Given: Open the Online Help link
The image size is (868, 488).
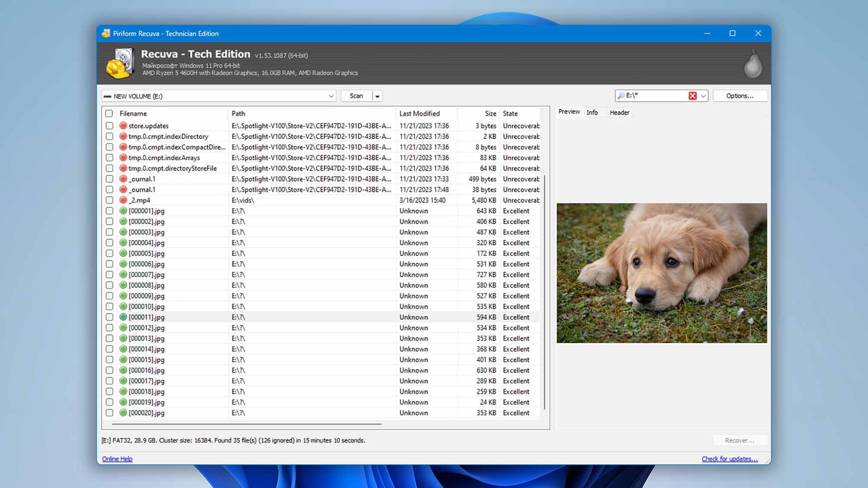Looking at the screenshot, I should click(117, 459).
